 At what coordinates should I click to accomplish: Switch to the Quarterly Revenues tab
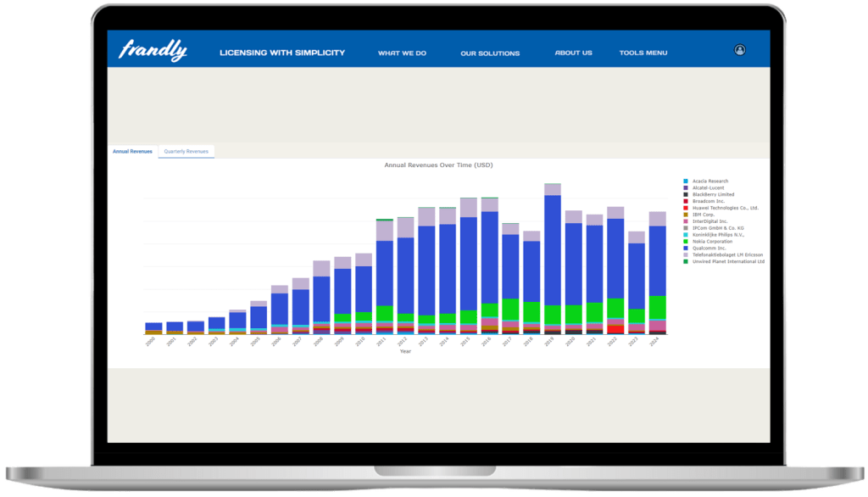click(x=186, y=151)
